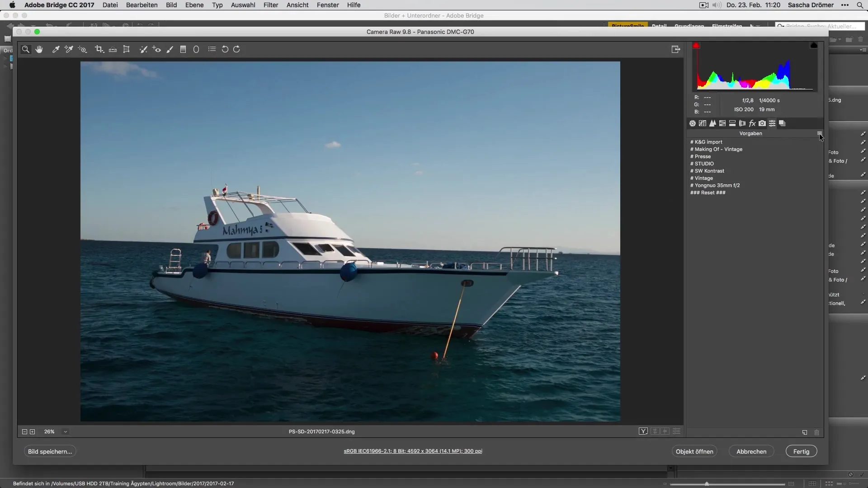
Task: Open the Effects fx panel tab
Action: pyautogui.click(x=752, y=123)
